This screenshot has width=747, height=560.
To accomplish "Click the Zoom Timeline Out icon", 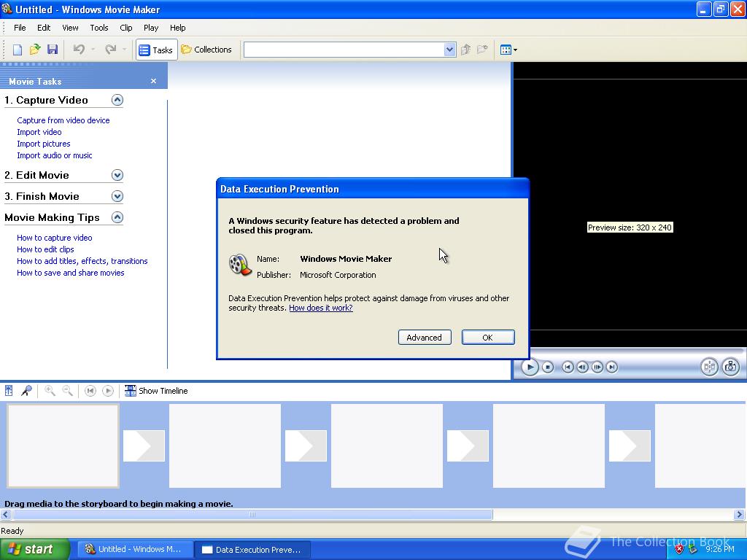I will click(x=68, y=391).
